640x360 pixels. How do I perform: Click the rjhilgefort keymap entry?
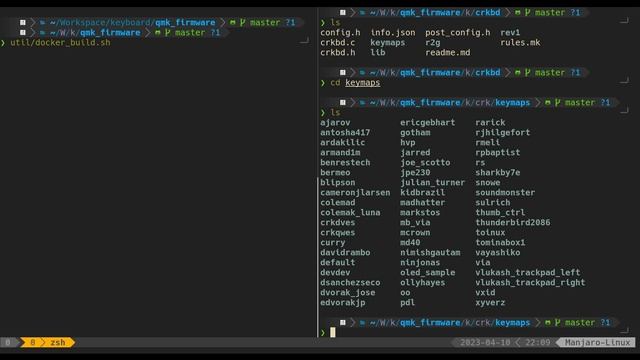pos(502,133)
